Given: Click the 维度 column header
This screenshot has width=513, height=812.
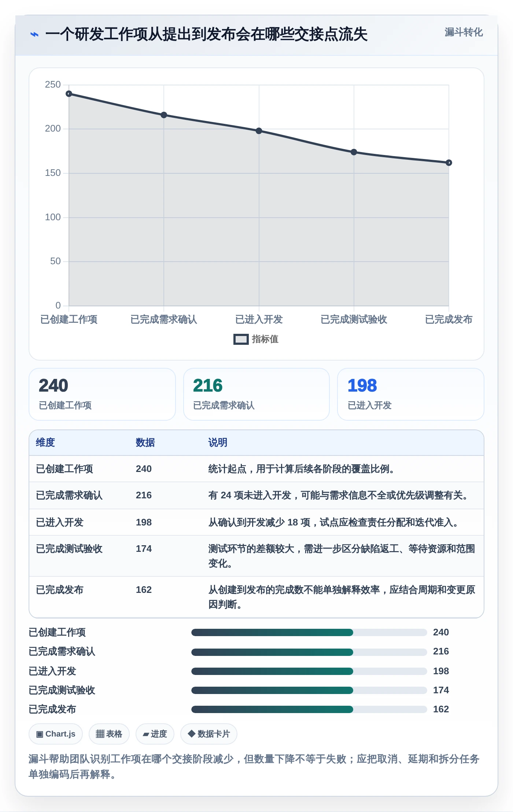Looking at the screenshot, I should (x=45, y=443).
